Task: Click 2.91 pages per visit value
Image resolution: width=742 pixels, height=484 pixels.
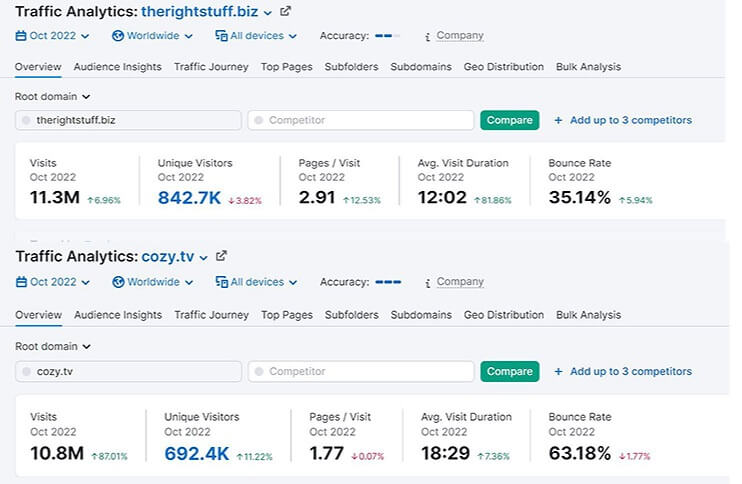Action: 317,197
